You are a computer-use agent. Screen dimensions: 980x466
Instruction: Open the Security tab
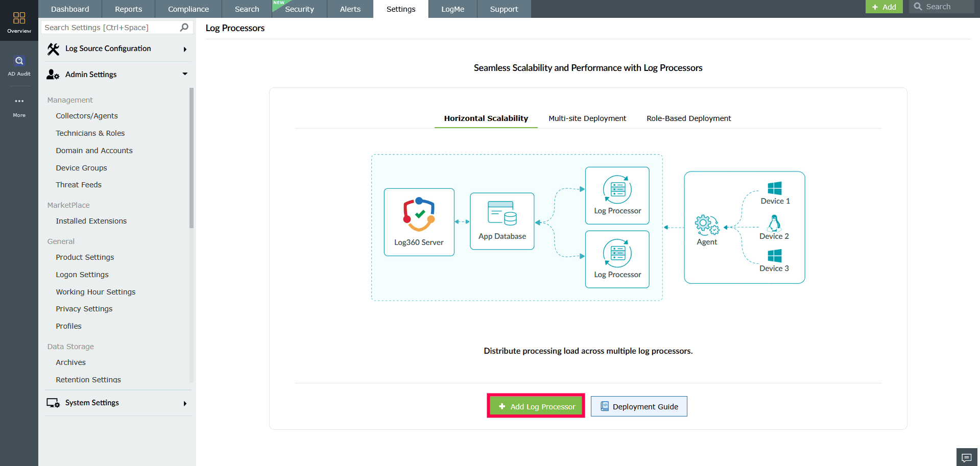pyautogui.click(x=300, y=9)
